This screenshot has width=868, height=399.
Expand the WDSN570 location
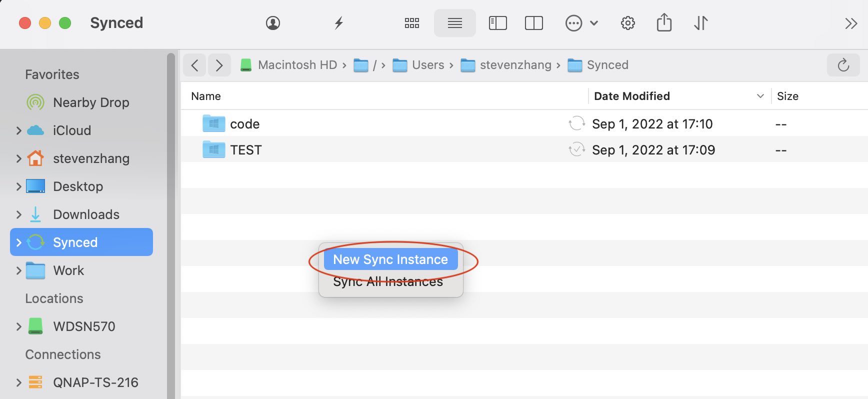(19, 326)
